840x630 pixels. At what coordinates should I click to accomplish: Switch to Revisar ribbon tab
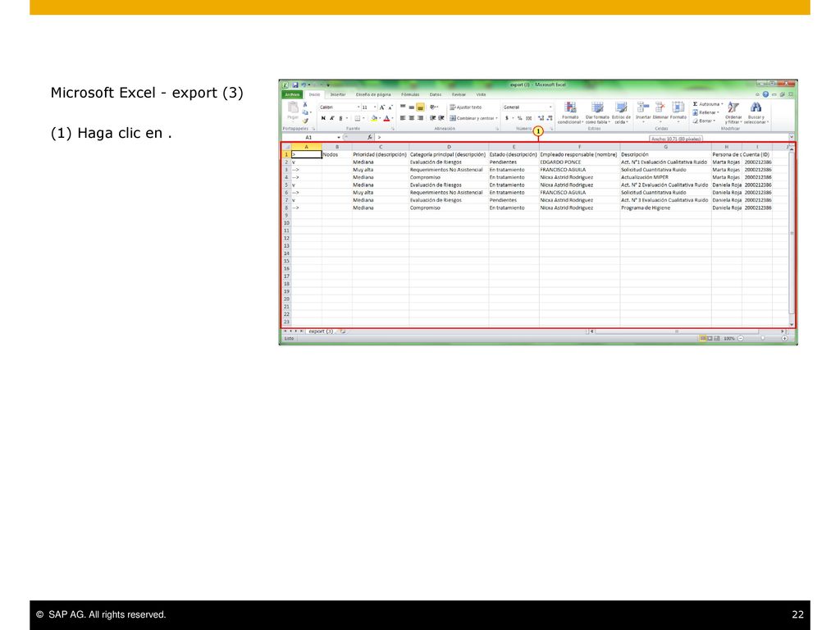459,94
